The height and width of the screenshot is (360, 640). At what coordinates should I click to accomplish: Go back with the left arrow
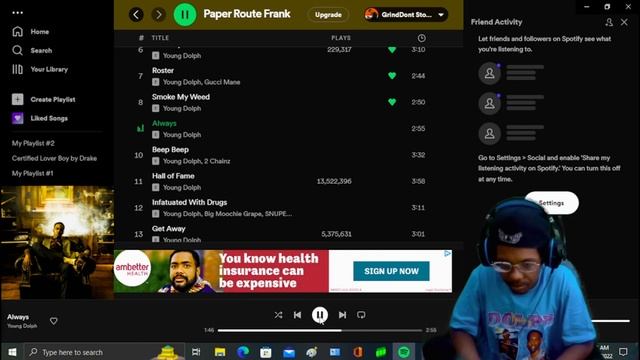[x=136, y=15]
